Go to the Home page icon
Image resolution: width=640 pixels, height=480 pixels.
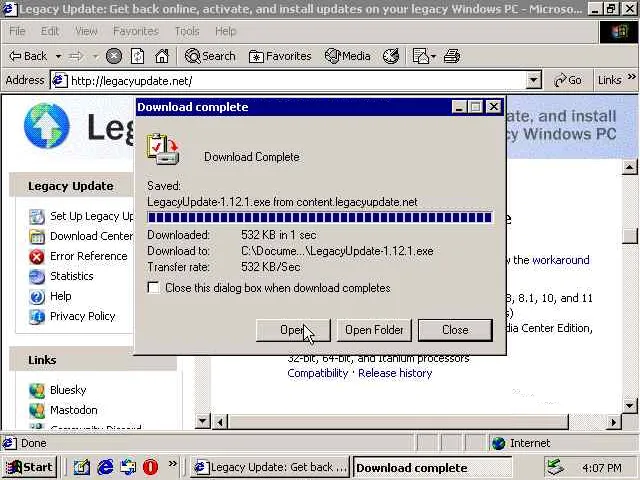point(162,56)
